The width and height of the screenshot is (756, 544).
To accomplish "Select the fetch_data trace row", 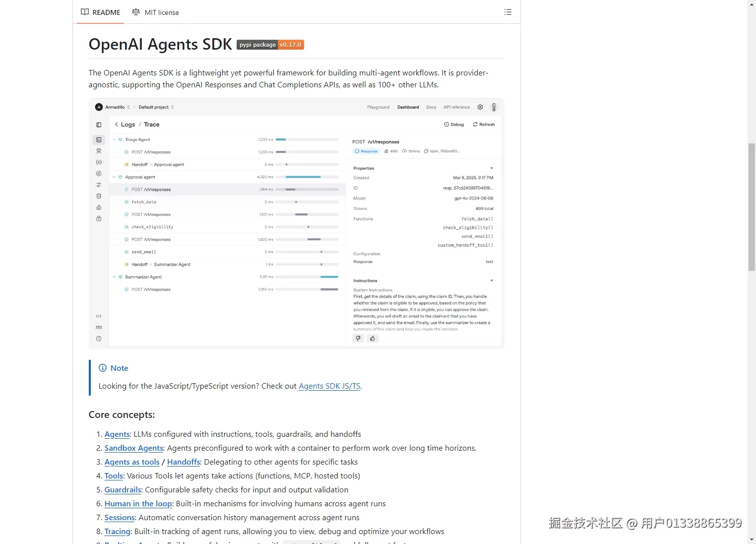I will pyautogui.click(x=227, y=202).
